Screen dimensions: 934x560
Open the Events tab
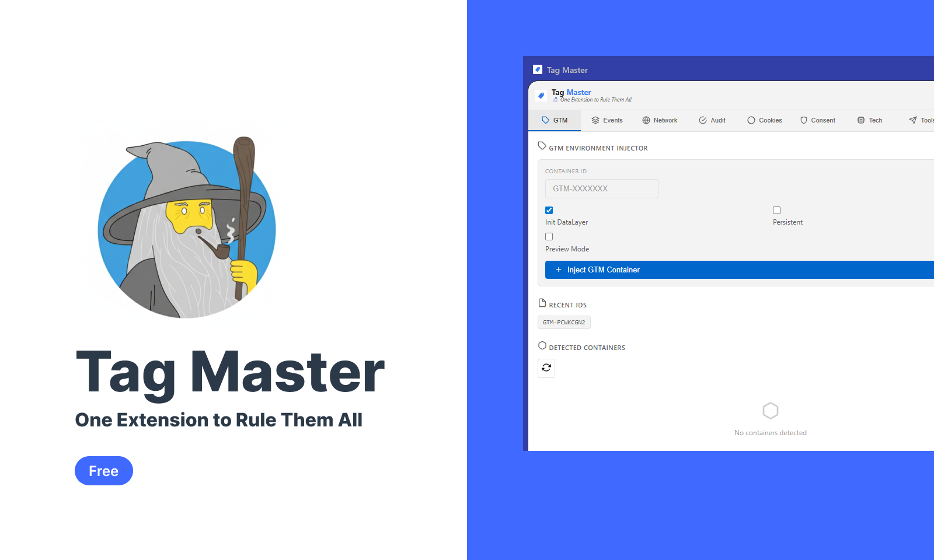coord(607,120)
